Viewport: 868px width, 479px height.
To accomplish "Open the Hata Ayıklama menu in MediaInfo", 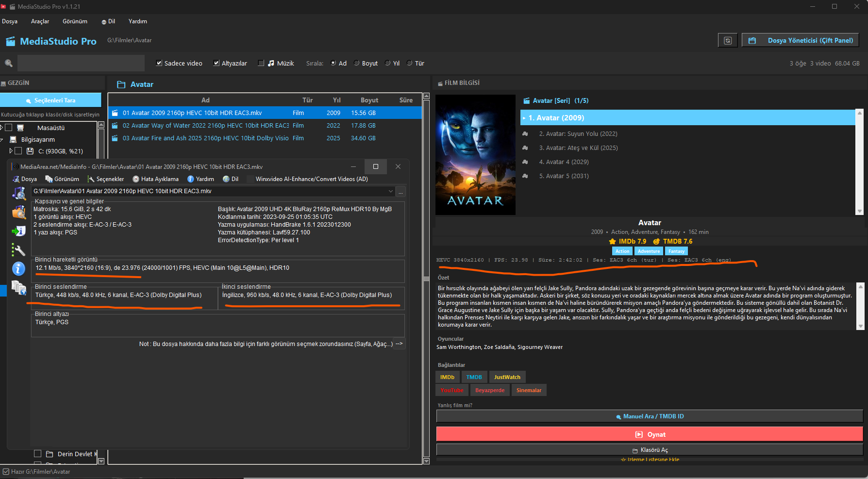I will click(x=155, y=179).
